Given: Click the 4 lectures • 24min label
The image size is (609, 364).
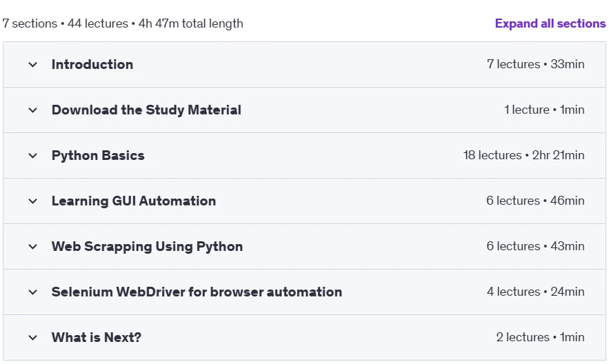Looking at the screenshot, I should [536, 292].
